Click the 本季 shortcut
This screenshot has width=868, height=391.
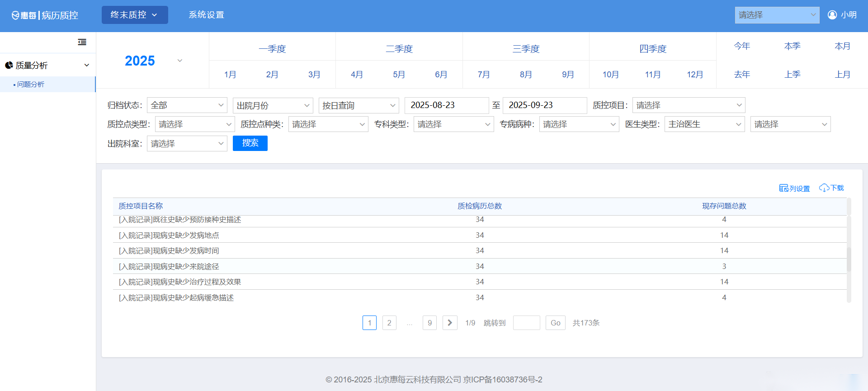(793, 46)
